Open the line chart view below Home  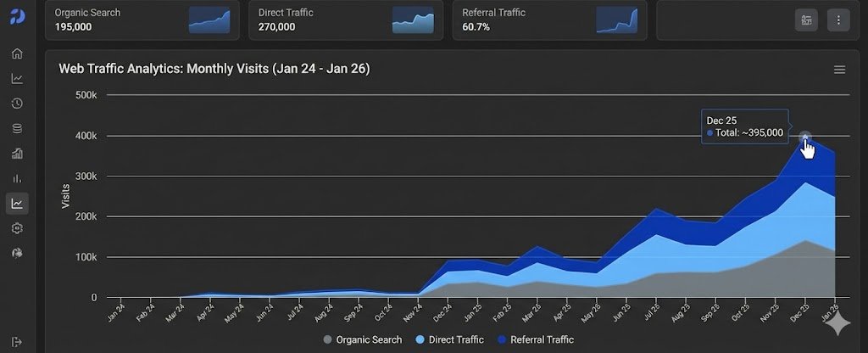point(17,79)
